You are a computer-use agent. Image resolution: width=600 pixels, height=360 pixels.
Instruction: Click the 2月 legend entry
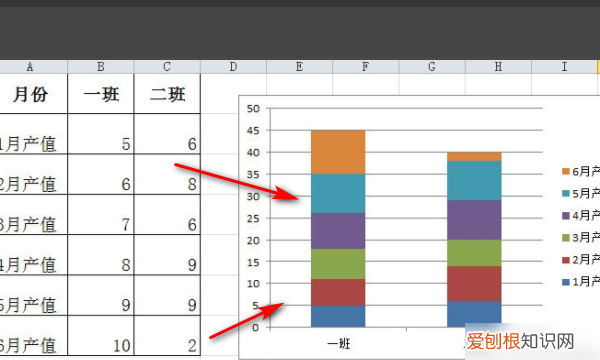581,260
